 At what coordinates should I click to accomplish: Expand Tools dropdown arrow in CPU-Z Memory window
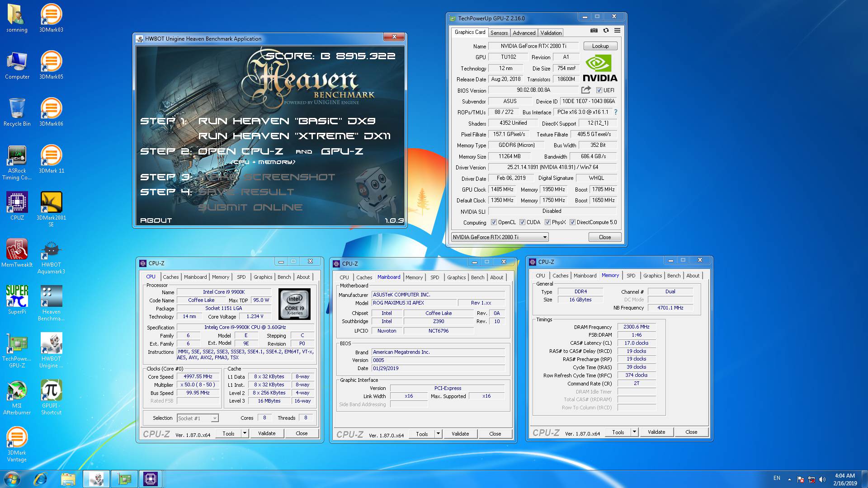pos(634,432)
